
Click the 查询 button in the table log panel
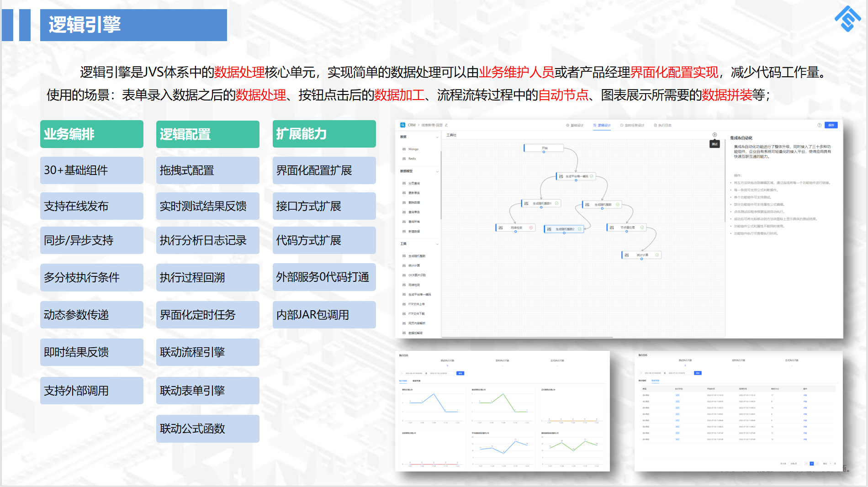coord(698,373)
